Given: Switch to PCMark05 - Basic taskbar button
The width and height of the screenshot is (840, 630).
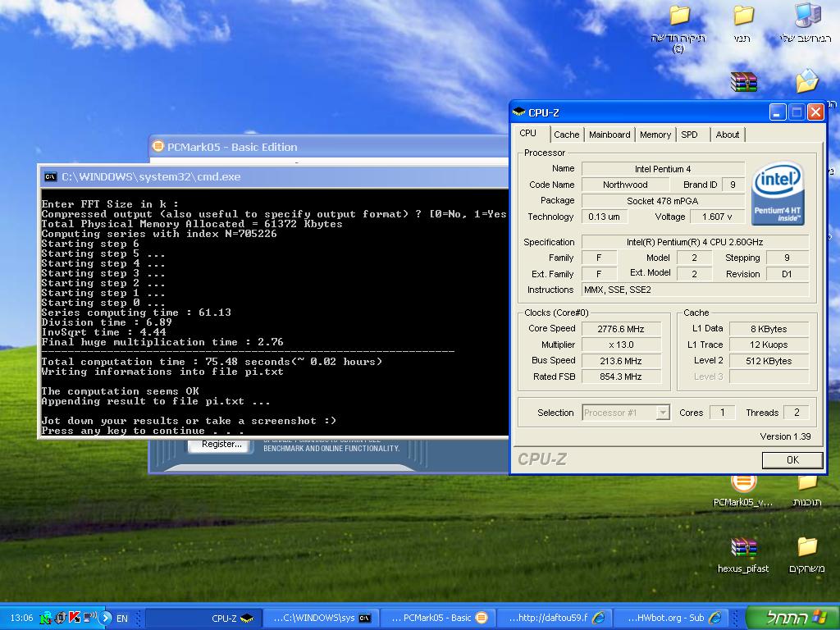Looking at the screenshot, I should (438, 618).
